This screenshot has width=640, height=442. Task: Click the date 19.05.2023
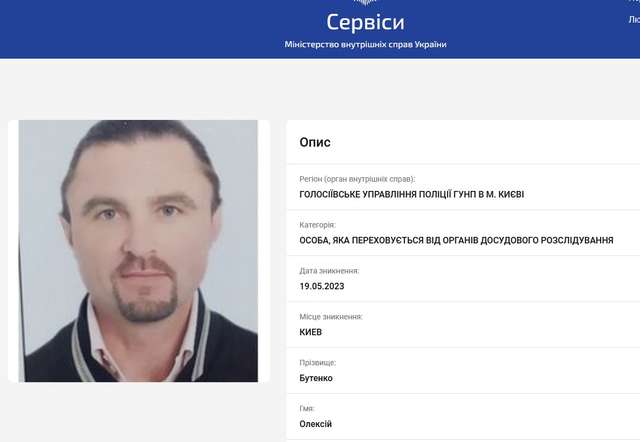[322, 286]
